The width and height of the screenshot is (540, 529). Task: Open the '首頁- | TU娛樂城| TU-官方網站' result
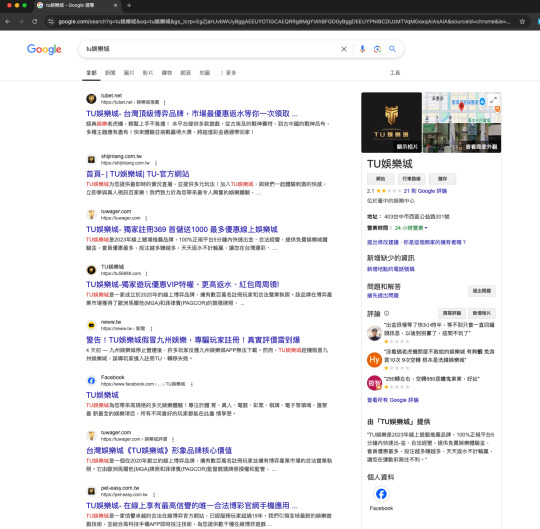coord(137,174)
